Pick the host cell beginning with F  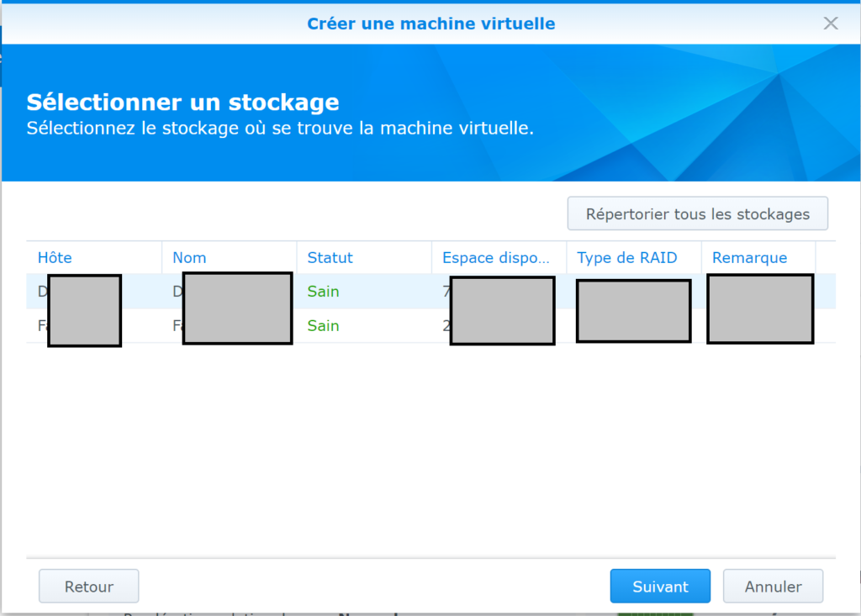tap(41, 326)
